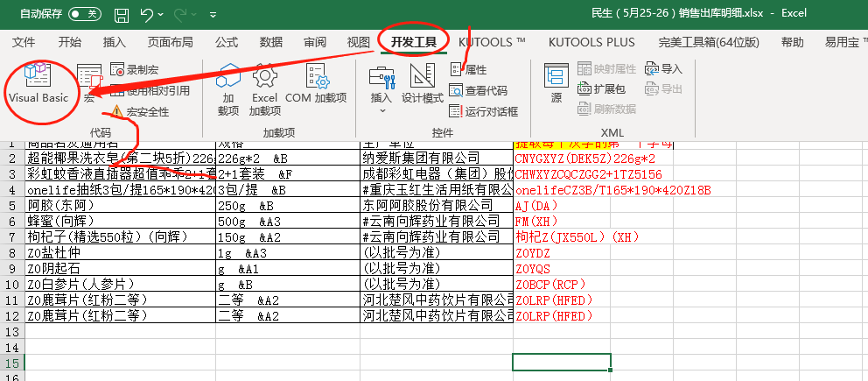Select red cell Z0BCP(RCP)
This screenshot has width=868, height=381.
[562, 284]
